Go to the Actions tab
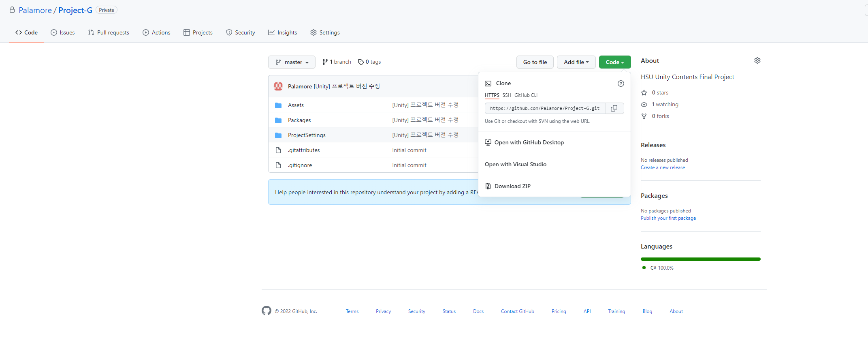This screenshot has height=341, width=868. [156, 32]
